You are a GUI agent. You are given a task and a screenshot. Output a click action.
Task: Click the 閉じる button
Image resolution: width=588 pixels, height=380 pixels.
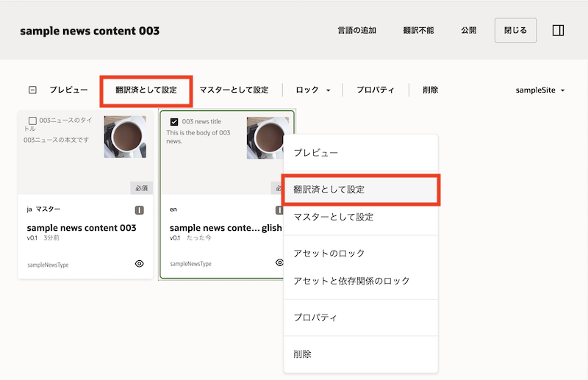point(515,30)
